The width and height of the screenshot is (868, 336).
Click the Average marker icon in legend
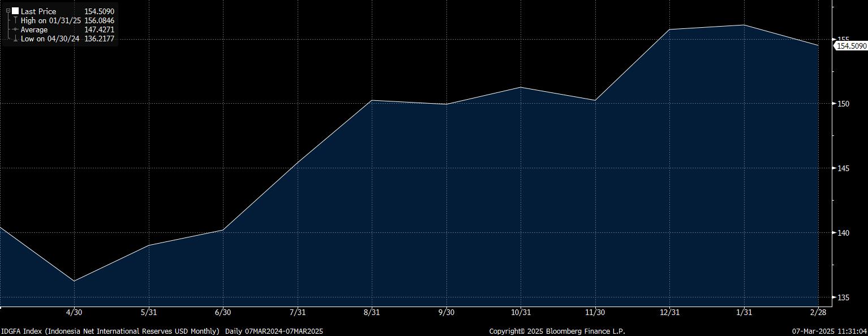(x=15, y=29)
